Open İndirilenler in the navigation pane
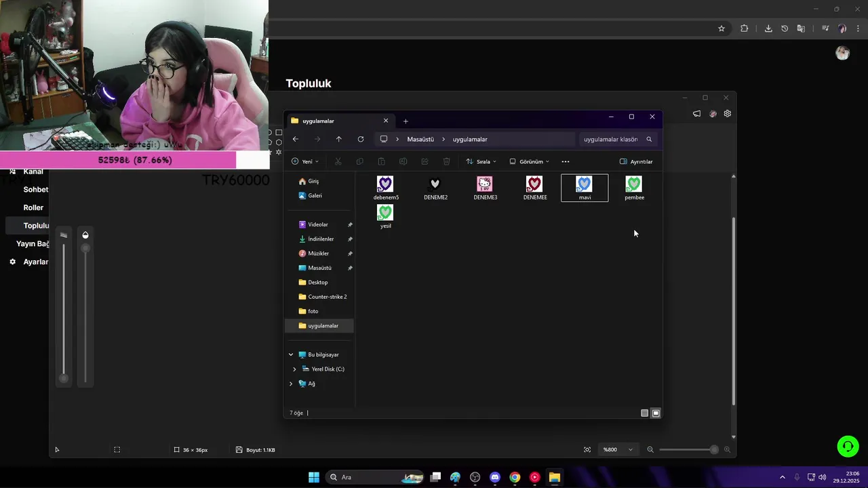Image resolution: width=868 pixels, height=488 pixels. [x=320, y=239]
